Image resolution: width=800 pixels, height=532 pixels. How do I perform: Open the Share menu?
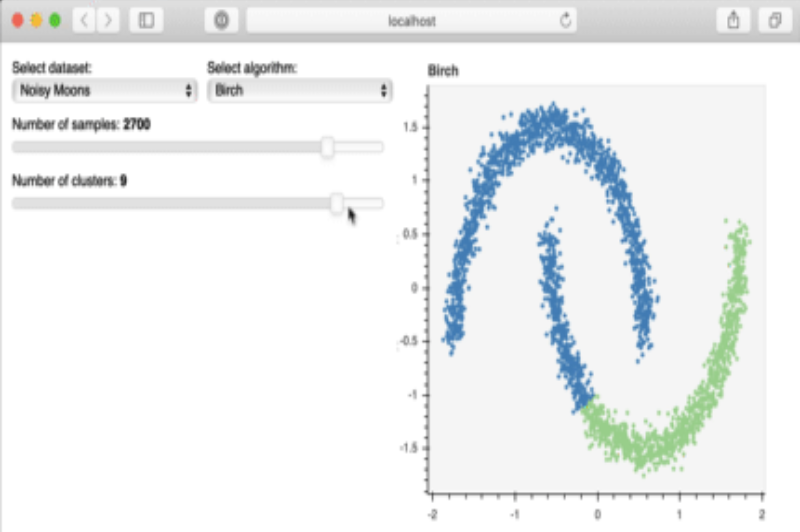(733, 20)
